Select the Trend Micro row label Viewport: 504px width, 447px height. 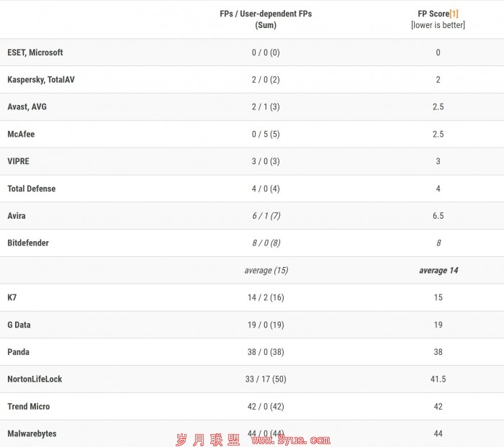click(x=29, y=407)
